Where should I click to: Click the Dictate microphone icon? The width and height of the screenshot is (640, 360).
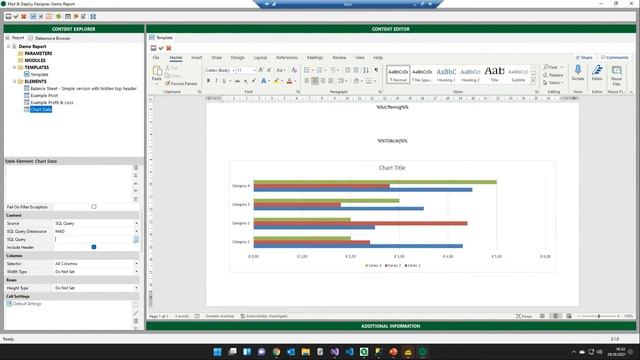click(x=578, y=70)
